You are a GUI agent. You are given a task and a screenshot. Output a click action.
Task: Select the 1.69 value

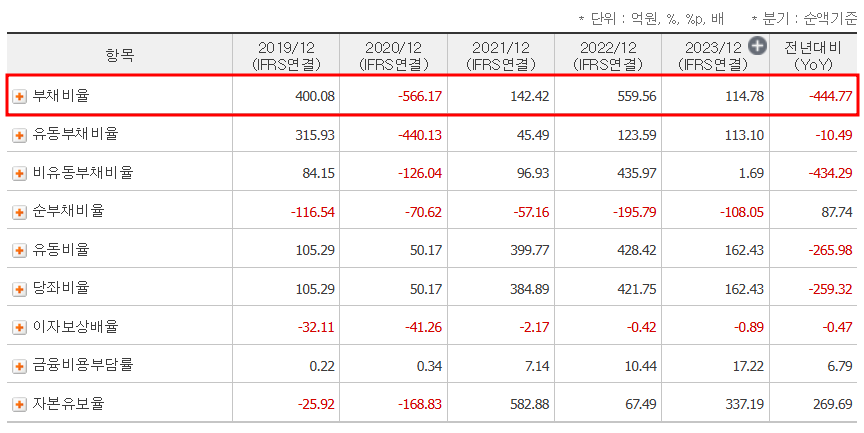[752, 174]
